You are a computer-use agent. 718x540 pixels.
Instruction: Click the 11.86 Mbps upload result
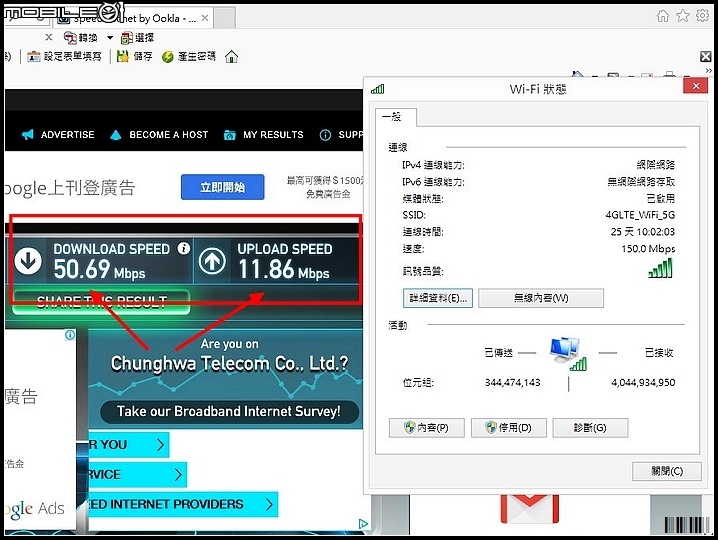coord(283,269)
